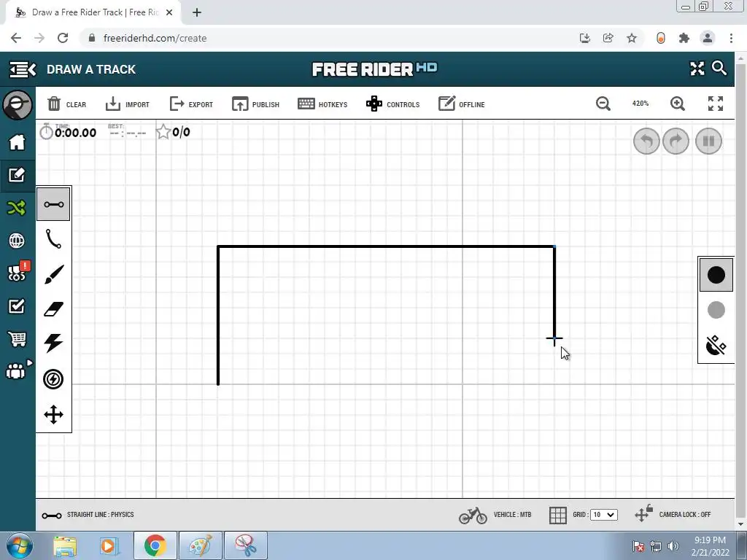Viewport: 747px width, 560px height.
Task: Zoom out with the minus magnifier
Action: [x=603, y=104]
